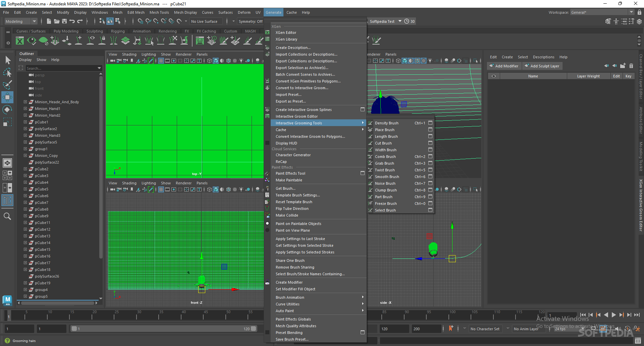Select the Freeze Brush icon
Screen dimensions: 644x346
point(370,204)
